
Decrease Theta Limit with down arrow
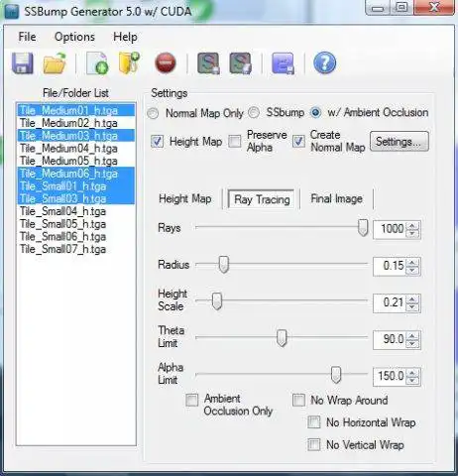412,343
